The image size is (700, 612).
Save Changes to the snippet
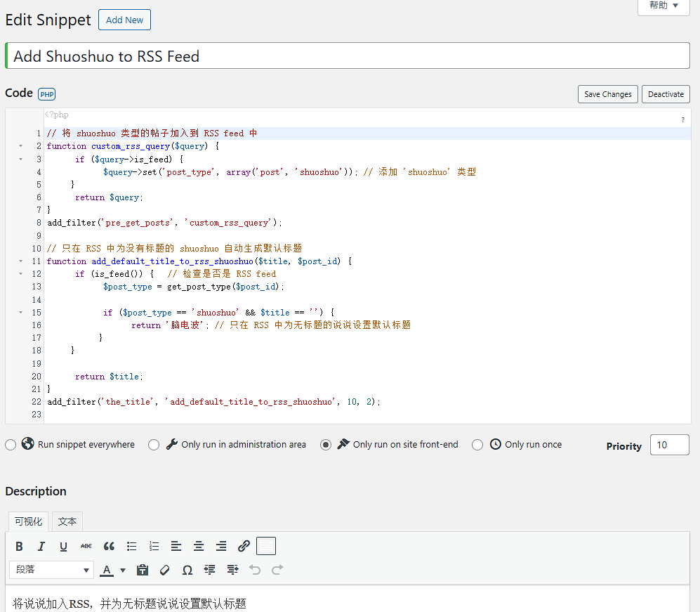pyautogui.click(x=607, y=94)
